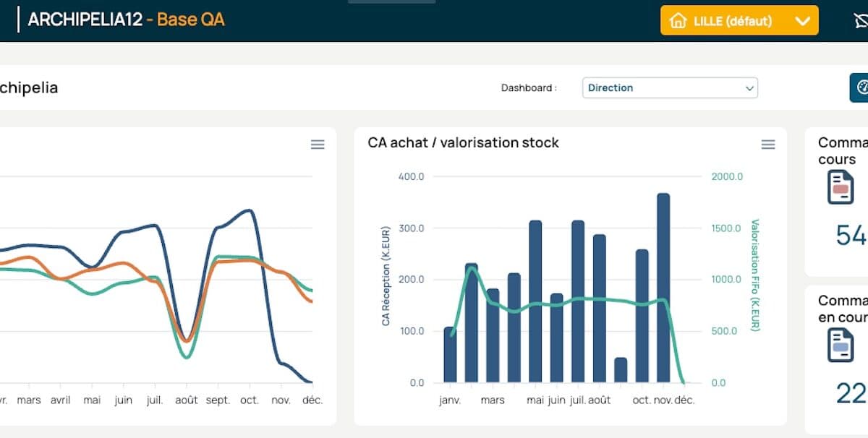
Task: Click the 'Valorisation FiFo (K.EUR)' axis label
Action: point(755,275)
